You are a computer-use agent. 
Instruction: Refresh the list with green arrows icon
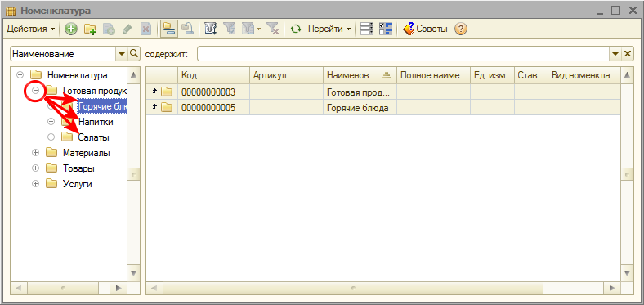click(295, 29)
